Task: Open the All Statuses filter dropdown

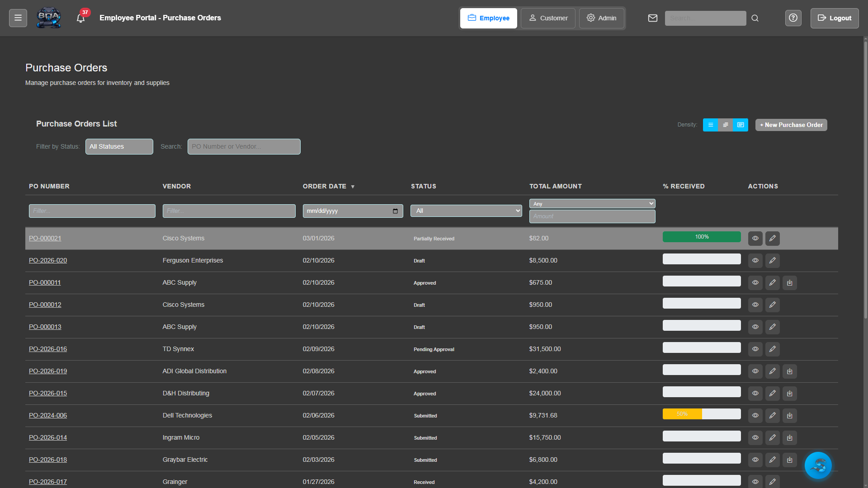Action: 119,147
